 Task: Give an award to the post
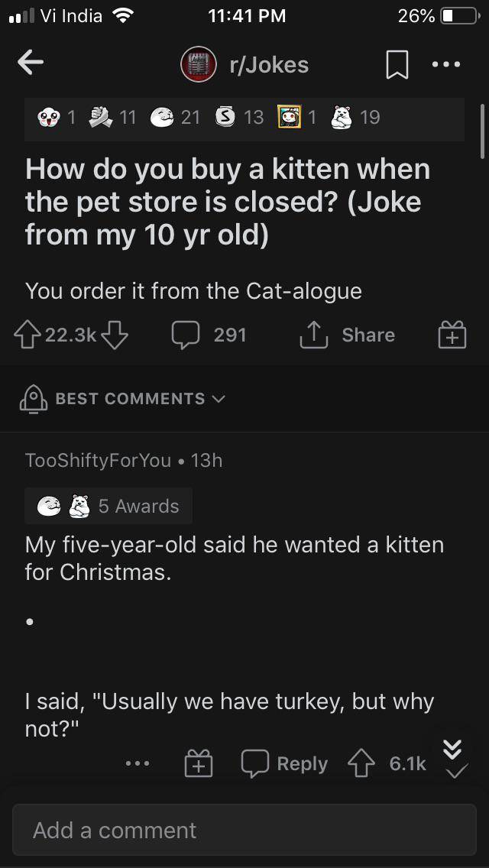[452, 335]
